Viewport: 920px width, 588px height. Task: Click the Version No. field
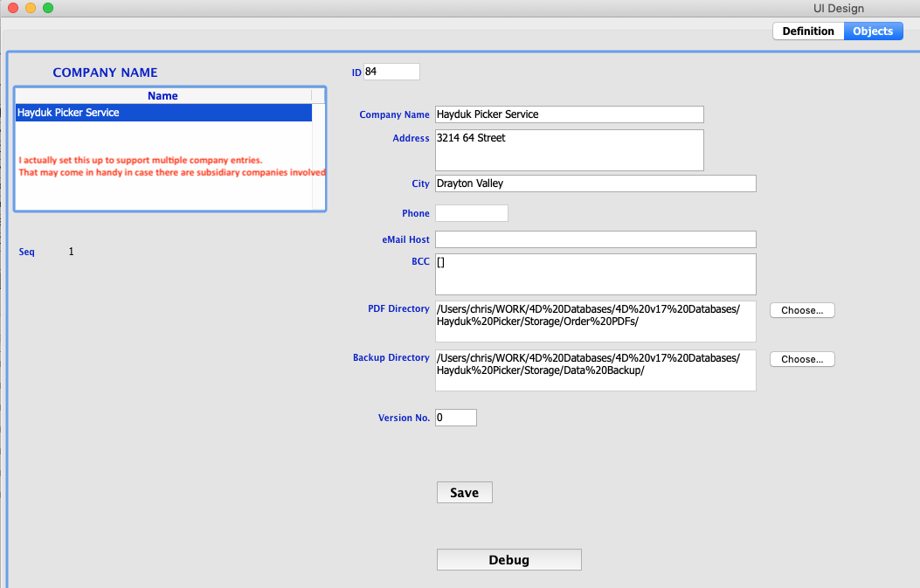coord(456,418)
